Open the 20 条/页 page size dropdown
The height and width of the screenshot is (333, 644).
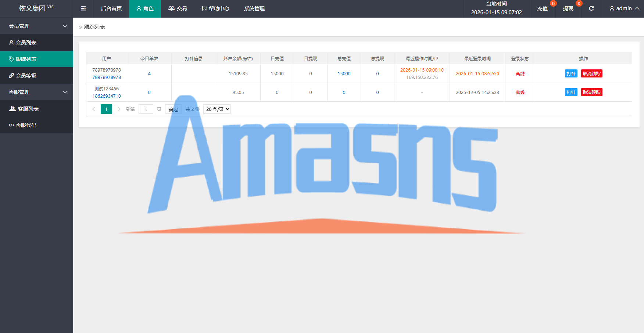[217, 109]
